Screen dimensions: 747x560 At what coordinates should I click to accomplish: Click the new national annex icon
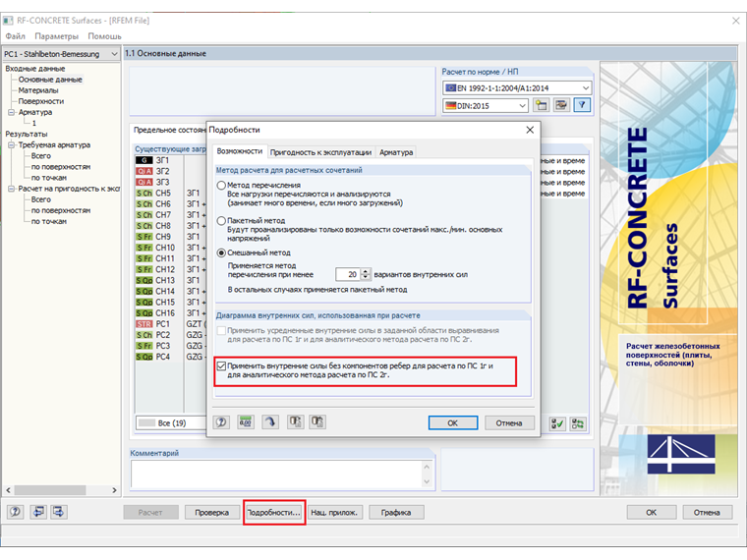[541, 105]
